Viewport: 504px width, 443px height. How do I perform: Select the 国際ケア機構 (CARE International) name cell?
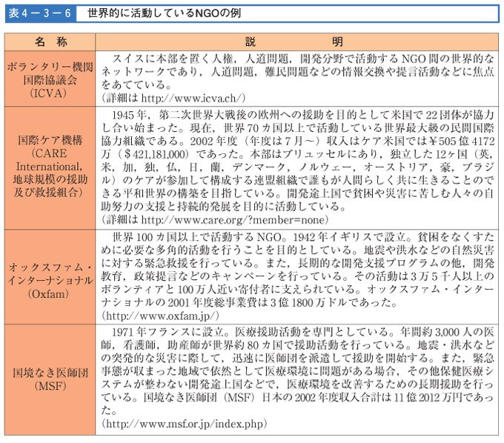50,167
